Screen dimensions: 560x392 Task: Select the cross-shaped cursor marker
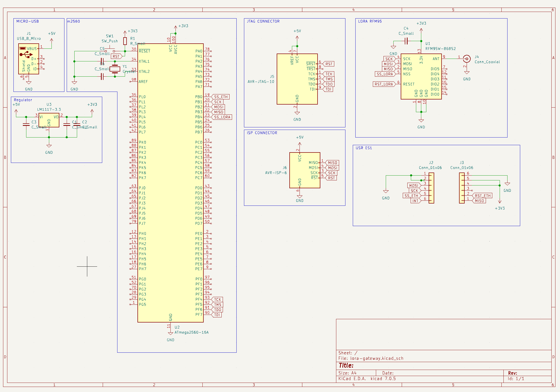point(87,266)
